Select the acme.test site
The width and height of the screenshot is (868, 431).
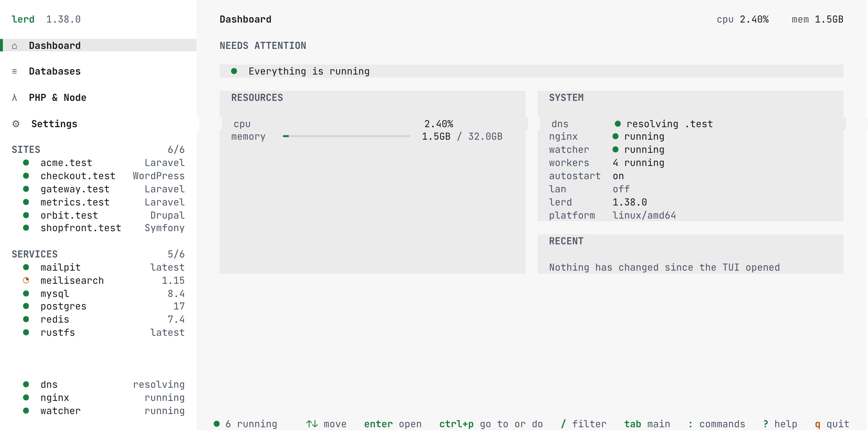(x=98, y=163)
